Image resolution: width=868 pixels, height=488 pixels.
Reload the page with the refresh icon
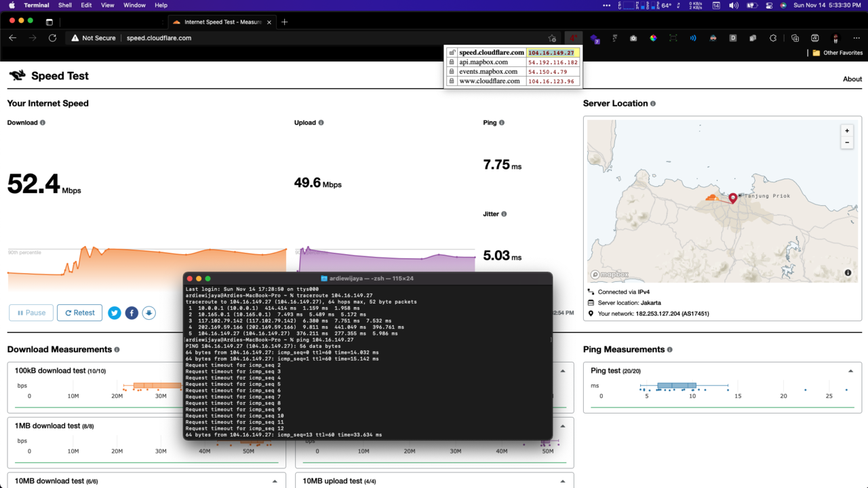tap(52, 38)
